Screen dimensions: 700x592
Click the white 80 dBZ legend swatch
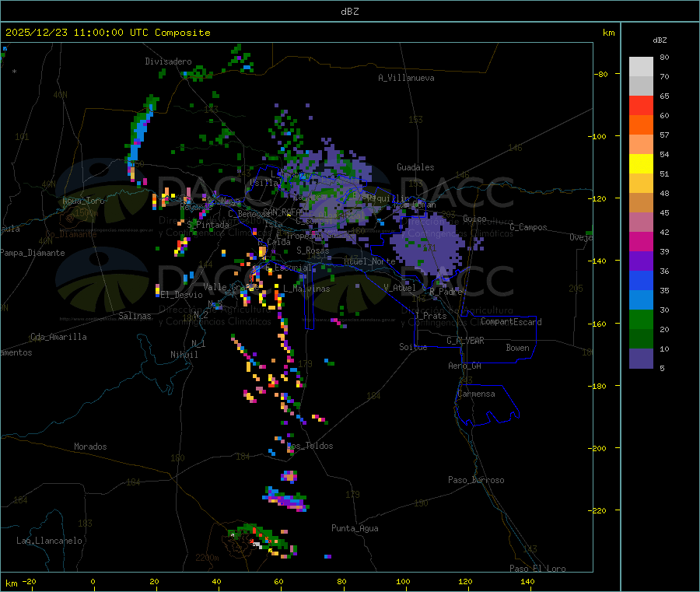tap(641, 67)
